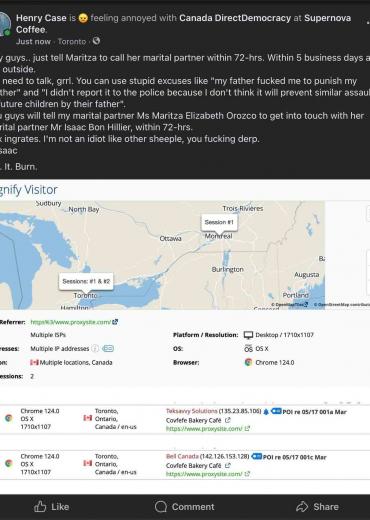Click blue tag icon before POI 001a label
370x520 pixels.
coord(276,411)
